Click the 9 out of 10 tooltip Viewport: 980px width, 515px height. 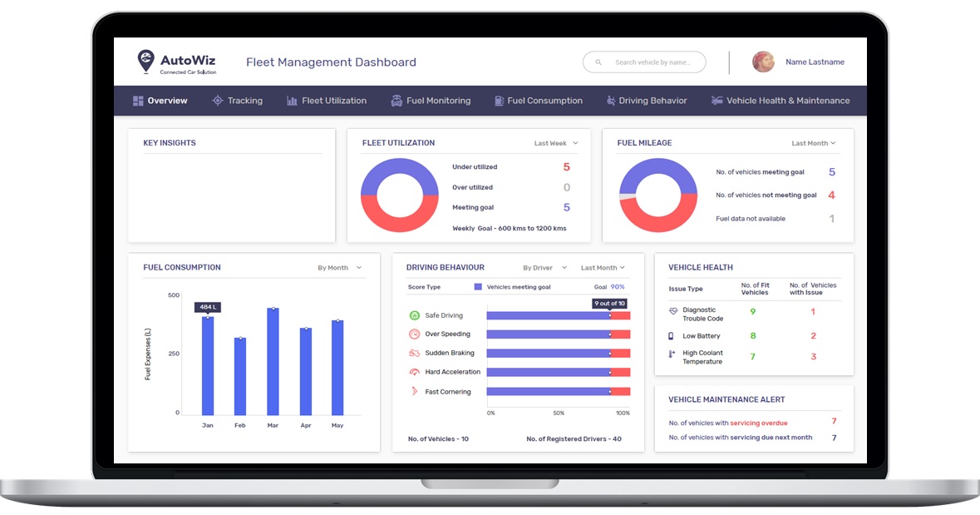pos(610,304)
